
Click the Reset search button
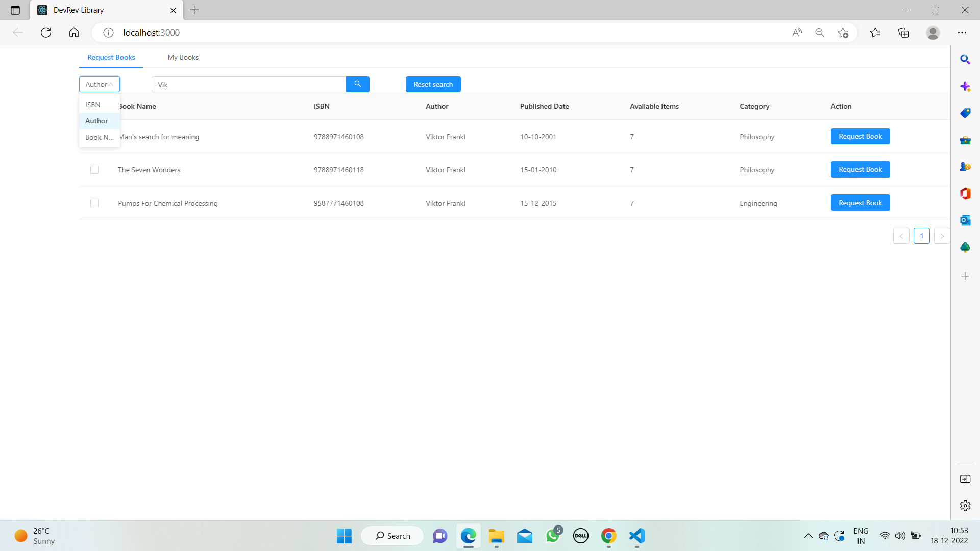[x=433, y=84]
